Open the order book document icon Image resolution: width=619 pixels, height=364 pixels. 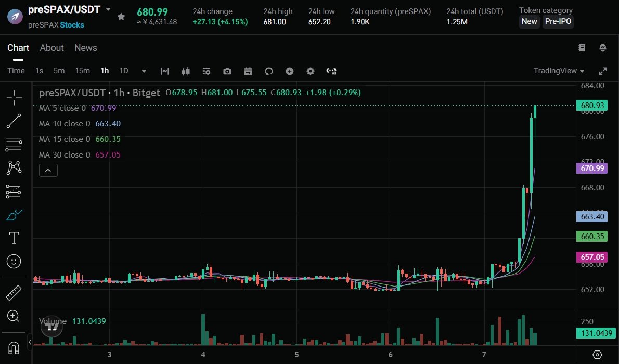pyautogui.click(x=582, y=48)
